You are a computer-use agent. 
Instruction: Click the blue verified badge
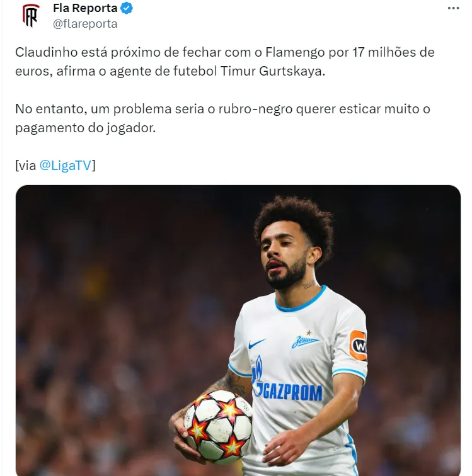pos(127,8)
